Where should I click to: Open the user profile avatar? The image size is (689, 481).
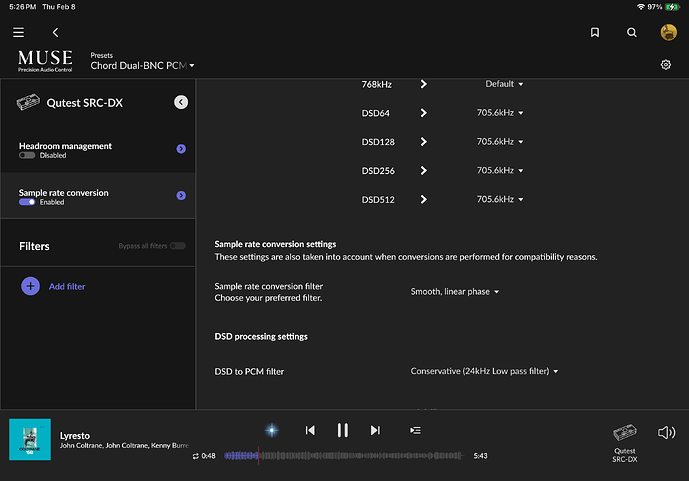(x=668, y=33)
